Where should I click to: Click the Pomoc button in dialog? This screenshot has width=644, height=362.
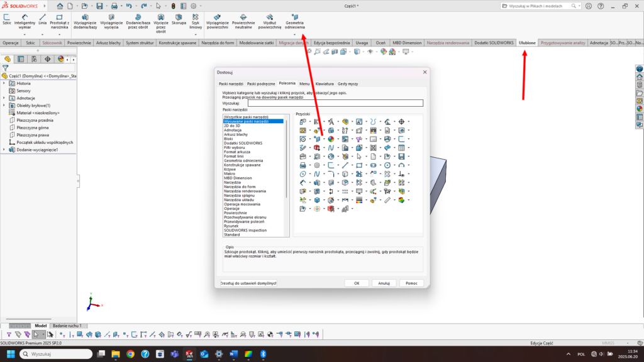tap(411, 283)
